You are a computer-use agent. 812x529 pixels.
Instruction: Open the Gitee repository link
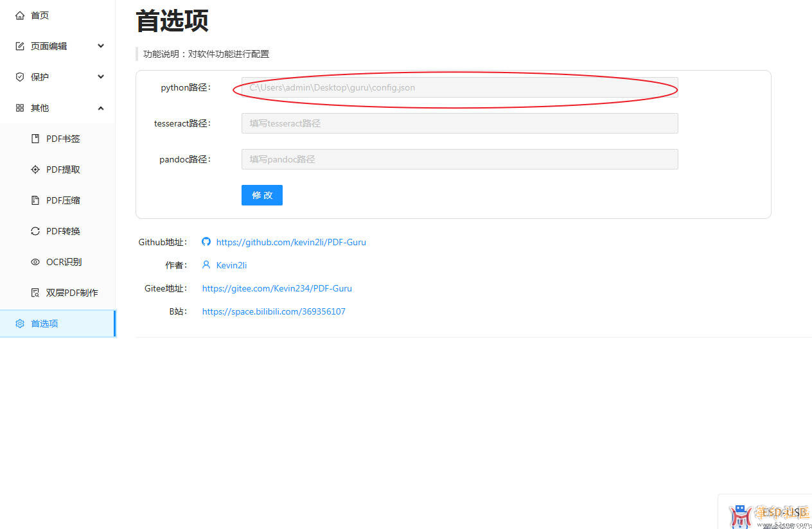click(277, 288)
